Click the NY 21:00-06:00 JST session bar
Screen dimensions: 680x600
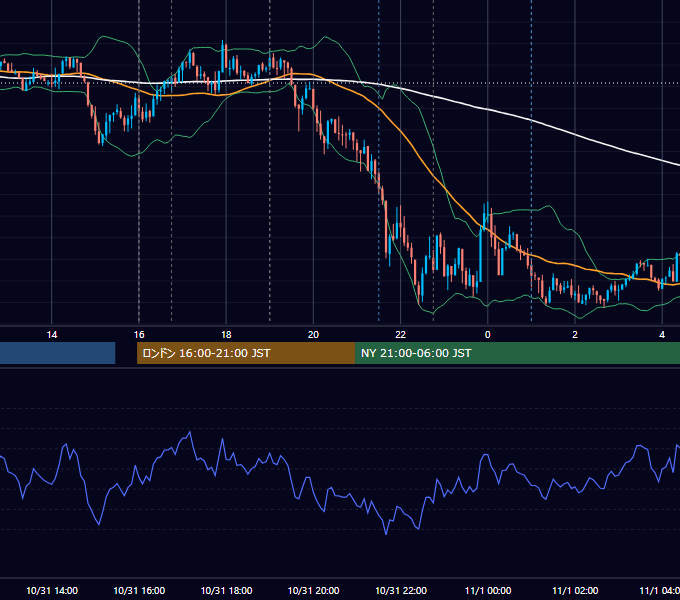pyautogui.click(x=517, y=353)
